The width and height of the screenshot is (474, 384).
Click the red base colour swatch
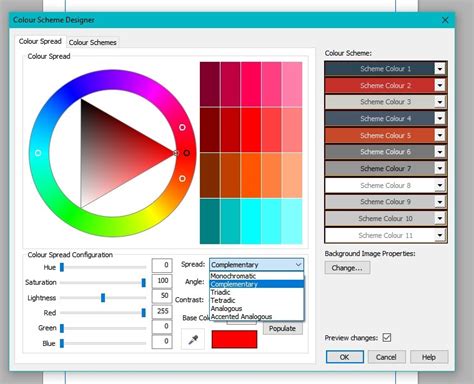[234, 339]
